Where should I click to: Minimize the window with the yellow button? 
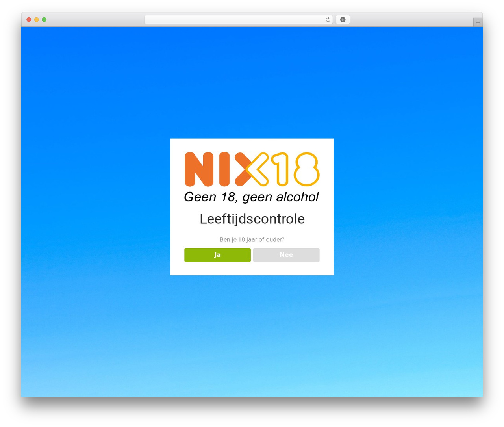tap(36, 20)
